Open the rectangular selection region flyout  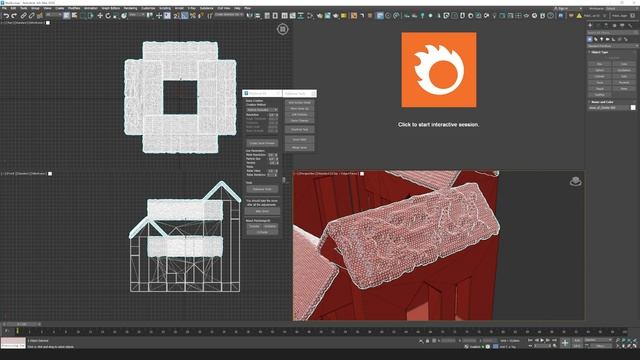tap(83, 16)
